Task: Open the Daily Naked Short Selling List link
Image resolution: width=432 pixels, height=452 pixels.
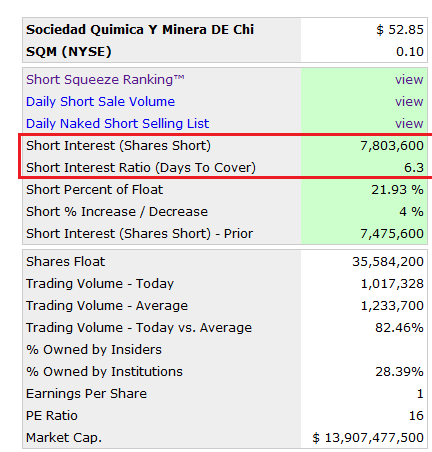Action: [117, 124]
